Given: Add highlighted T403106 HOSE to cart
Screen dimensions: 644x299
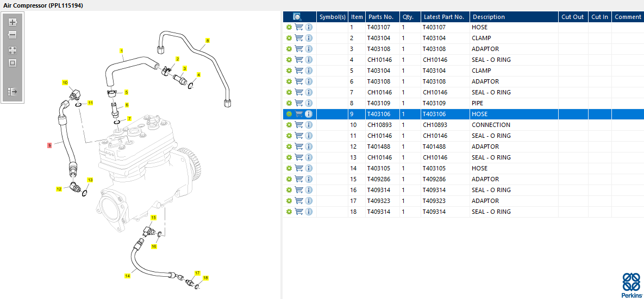Looking at the screenshot, I should pyautogui.click(x=299, y=114).
